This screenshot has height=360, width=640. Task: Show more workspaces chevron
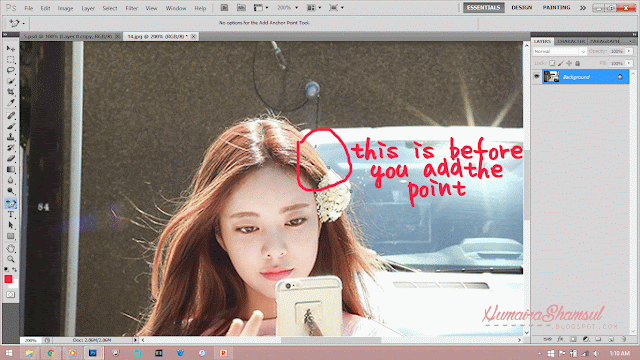coord(583,8)
